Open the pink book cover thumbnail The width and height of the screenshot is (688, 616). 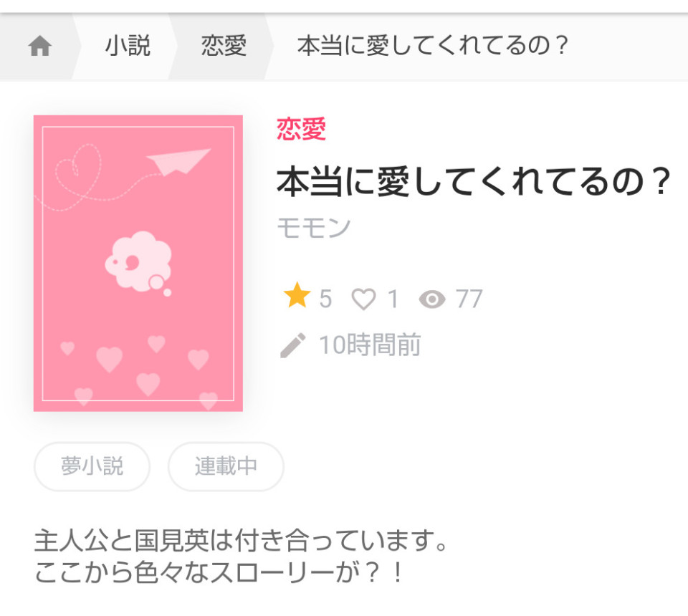(x=138, y=263)
